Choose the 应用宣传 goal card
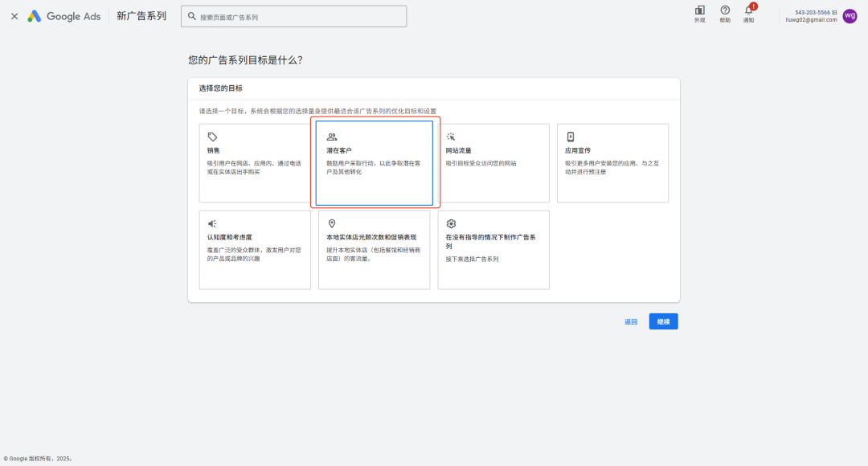 [x=612, y=163]
